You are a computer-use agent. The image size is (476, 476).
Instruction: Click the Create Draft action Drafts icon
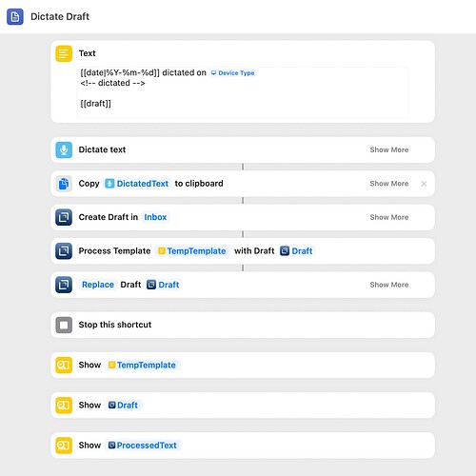(x=64, y=217)
